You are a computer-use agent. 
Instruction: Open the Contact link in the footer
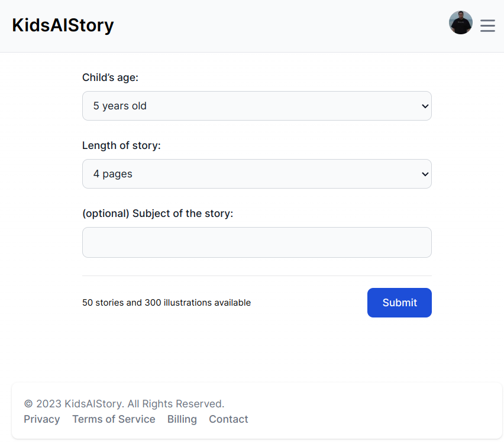click(228, 419)
